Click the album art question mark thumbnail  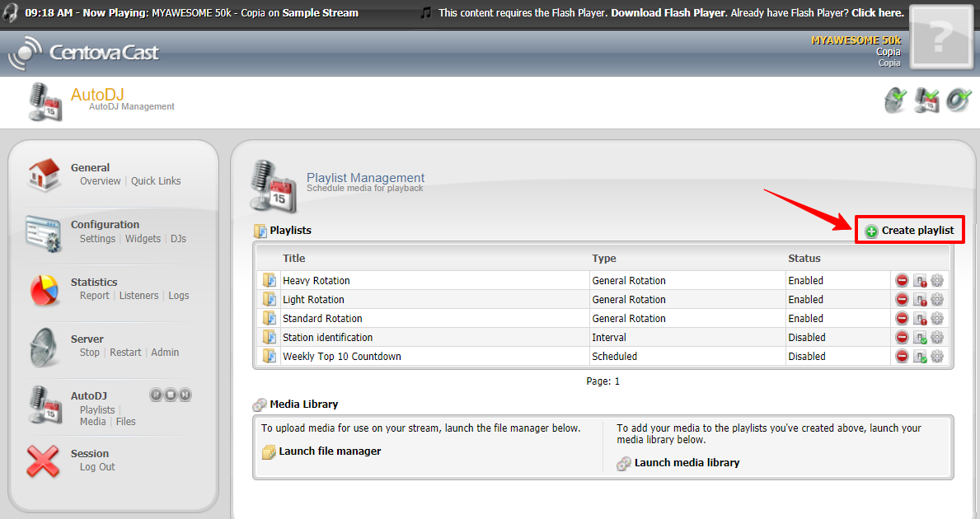point(940,36)
